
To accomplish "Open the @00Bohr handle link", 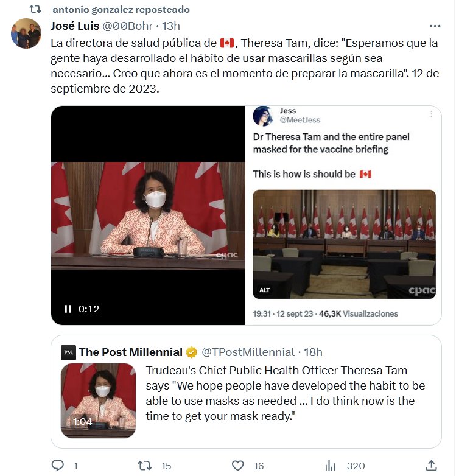I will pyautogui.click(x=127, y=26).
